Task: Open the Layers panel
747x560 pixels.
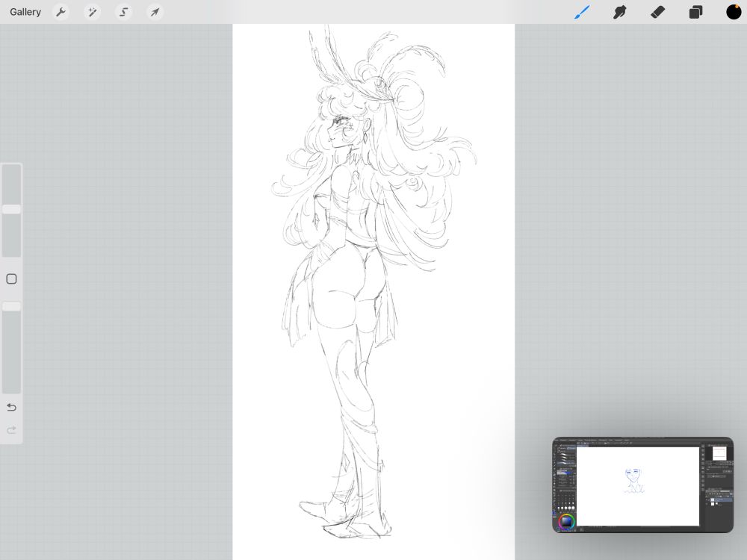Action: [x=695, y=12]
